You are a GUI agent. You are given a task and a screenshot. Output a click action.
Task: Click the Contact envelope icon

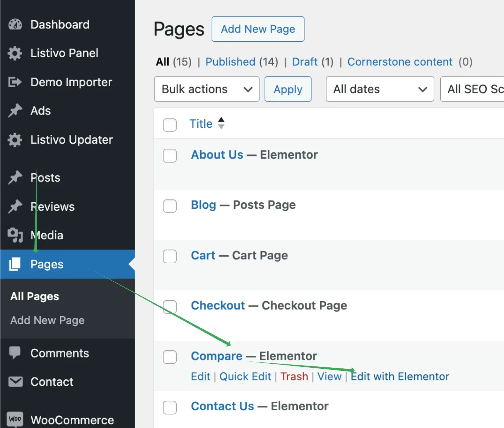[15, 382]
